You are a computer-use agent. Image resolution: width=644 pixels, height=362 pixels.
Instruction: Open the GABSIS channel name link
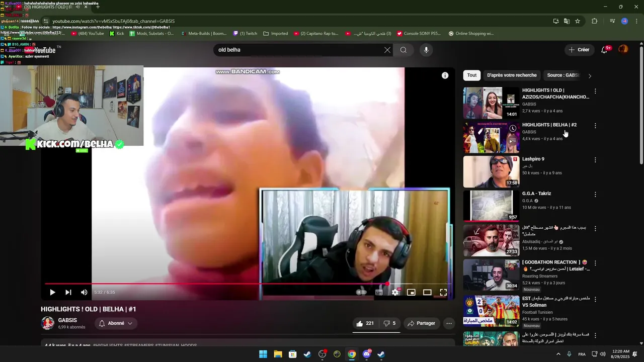tap(67, 320)
